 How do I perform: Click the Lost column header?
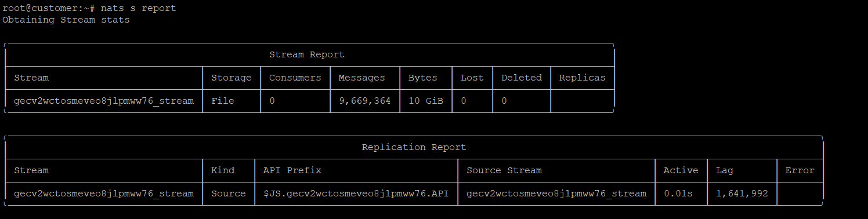(x=472, y=78)
